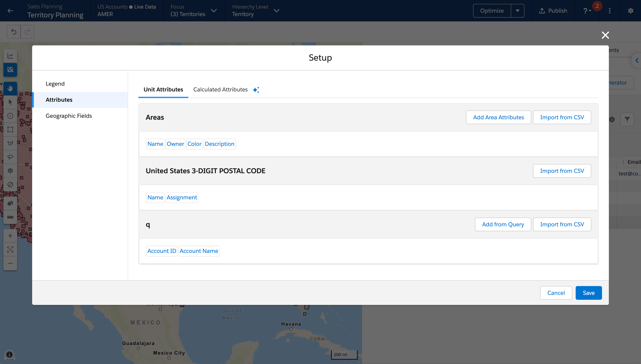641x364 pixels.
Task: Expand the Focus territories dropdown
Action: (214, 11)
